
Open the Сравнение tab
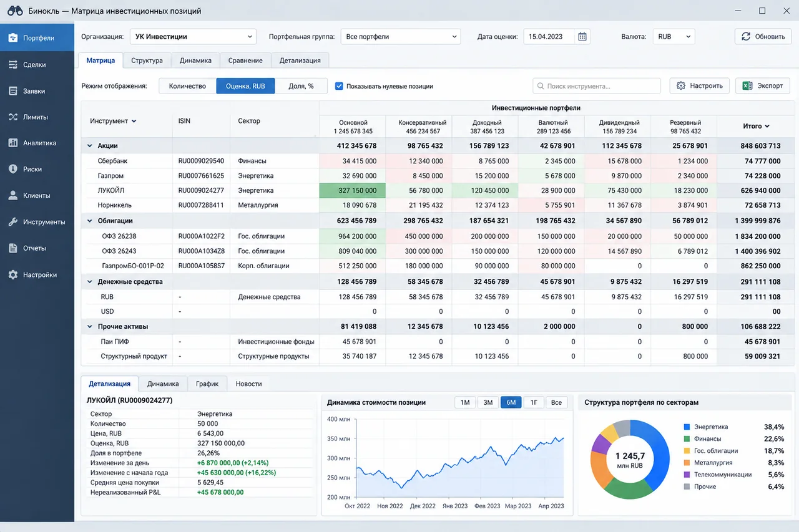pos(245,60)
